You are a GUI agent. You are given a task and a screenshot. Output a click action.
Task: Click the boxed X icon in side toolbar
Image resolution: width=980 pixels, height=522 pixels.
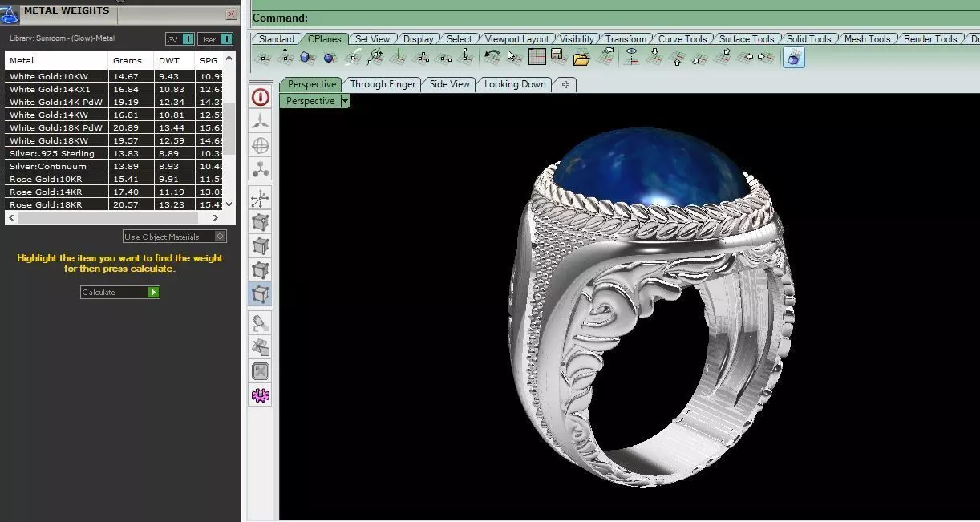[x=261, y=371]
